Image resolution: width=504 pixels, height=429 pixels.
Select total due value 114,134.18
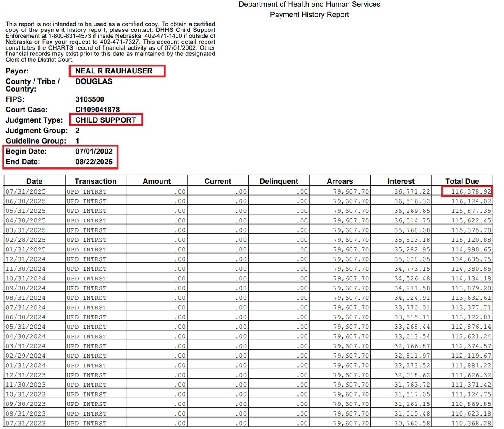point(471,278)
